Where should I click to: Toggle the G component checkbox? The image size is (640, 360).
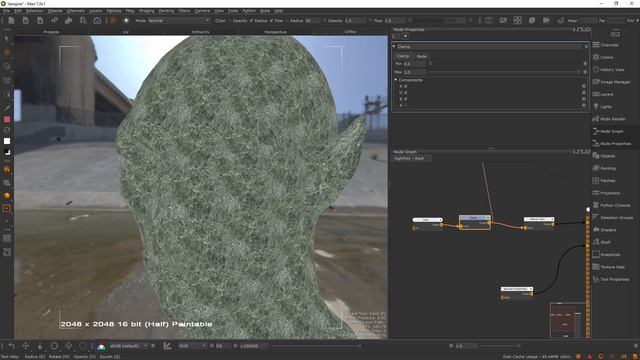pyautogui.click(x=405, y=93)
